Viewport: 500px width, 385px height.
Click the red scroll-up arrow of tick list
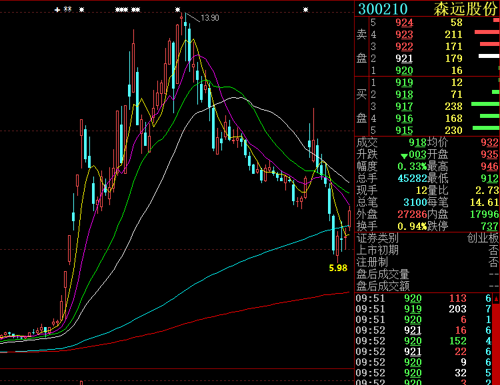coord(496,299)
